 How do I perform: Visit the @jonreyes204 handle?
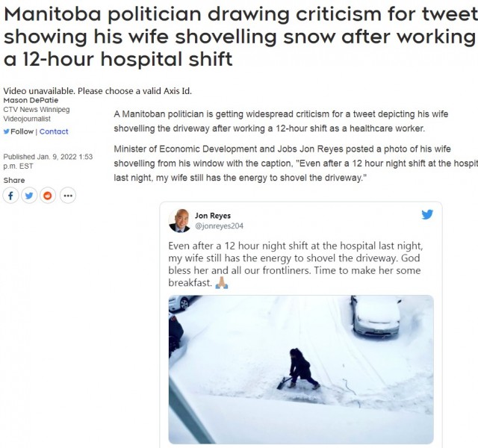pyautogui.click(x=219, y=225)
